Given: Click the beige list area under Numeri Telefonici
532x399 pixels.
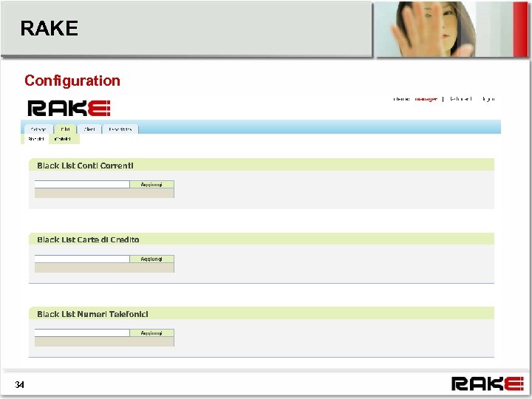Looking at the screenshot, I should tap(104, 341).
